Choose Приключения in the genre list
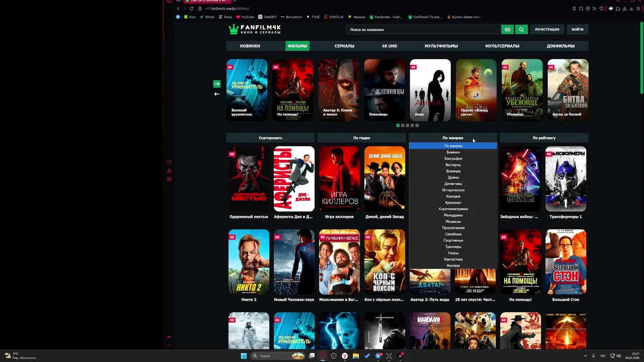Screen dimensions: 644x362 coord(453,228)
